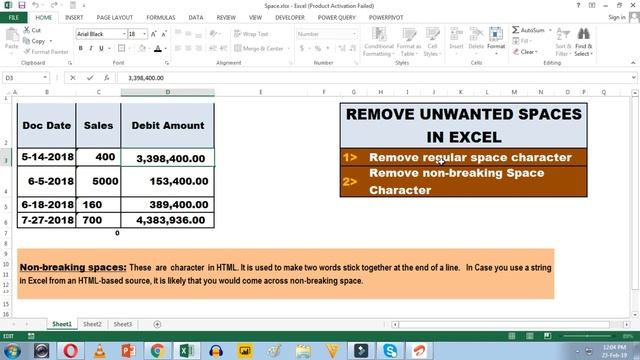Adjust the zoom slider in status bar

click(x=587, y=336)
